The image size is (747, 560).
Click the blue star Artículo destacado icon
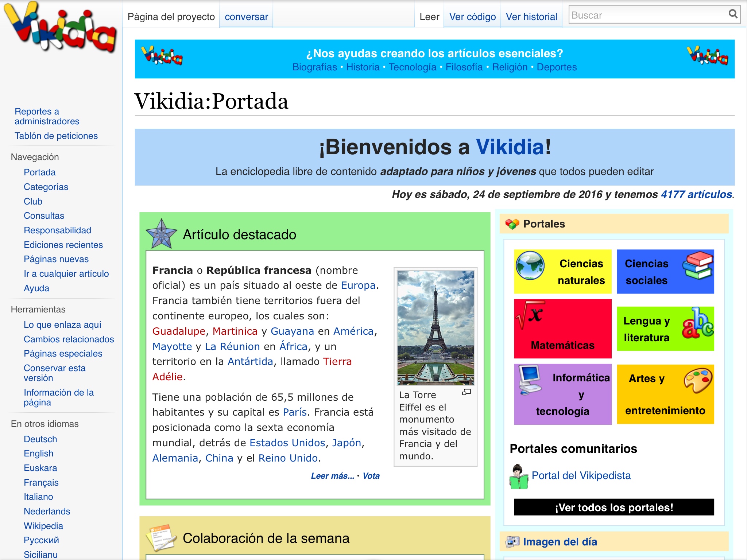coord(161,234)
